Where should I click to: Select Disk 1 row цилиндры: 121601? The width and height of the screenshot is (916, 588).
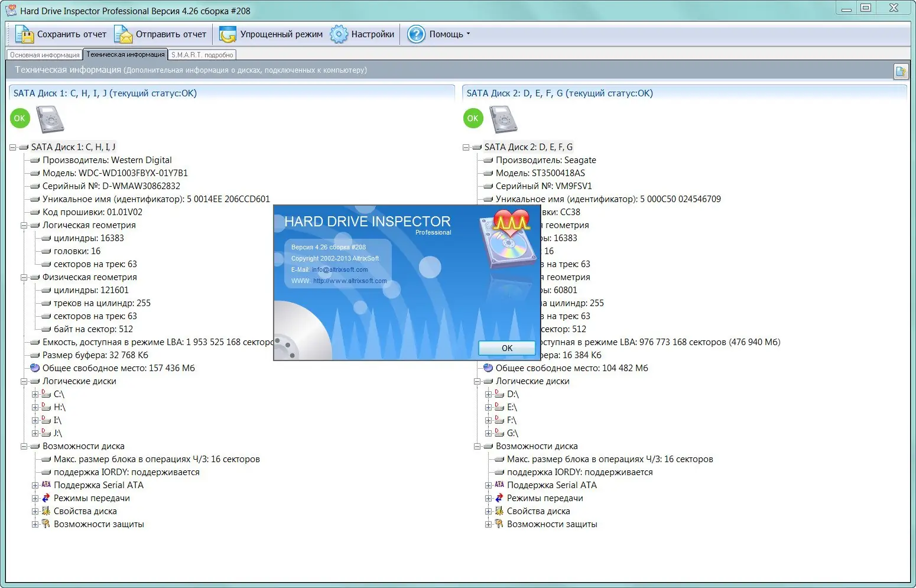(91, 290)
